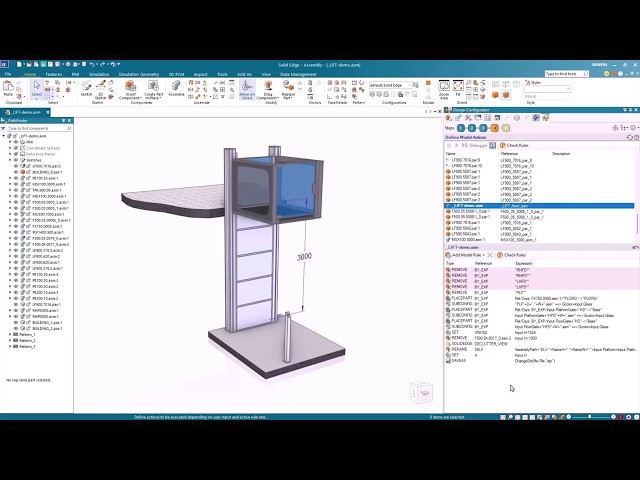Select the orange step 4 circle
Viewport: 640px width, 480px height.
[x=494, y=128]
